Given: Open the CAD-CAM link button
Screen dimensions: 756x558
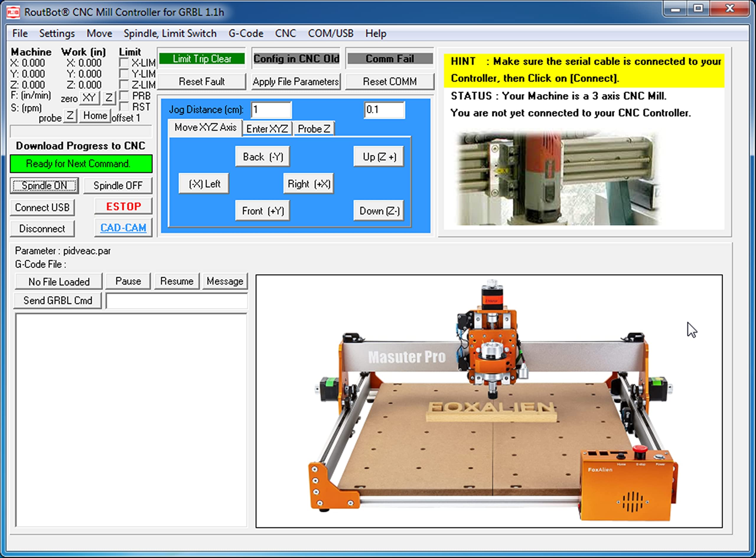Looking at the screenshot, I should point(123,228).
